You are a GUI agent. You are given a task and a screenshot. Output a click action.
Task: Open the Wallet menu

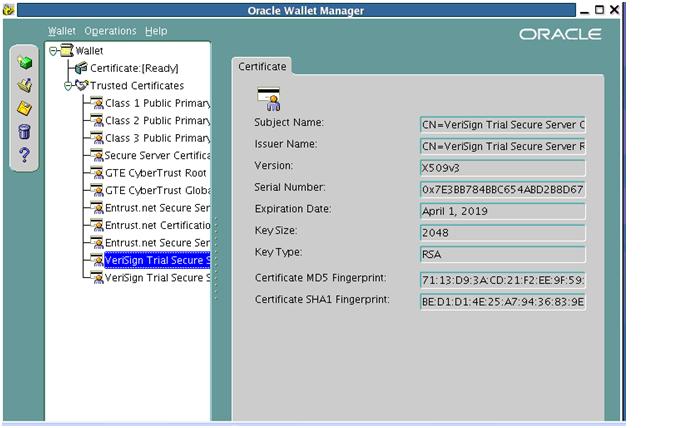pos(62,31)
